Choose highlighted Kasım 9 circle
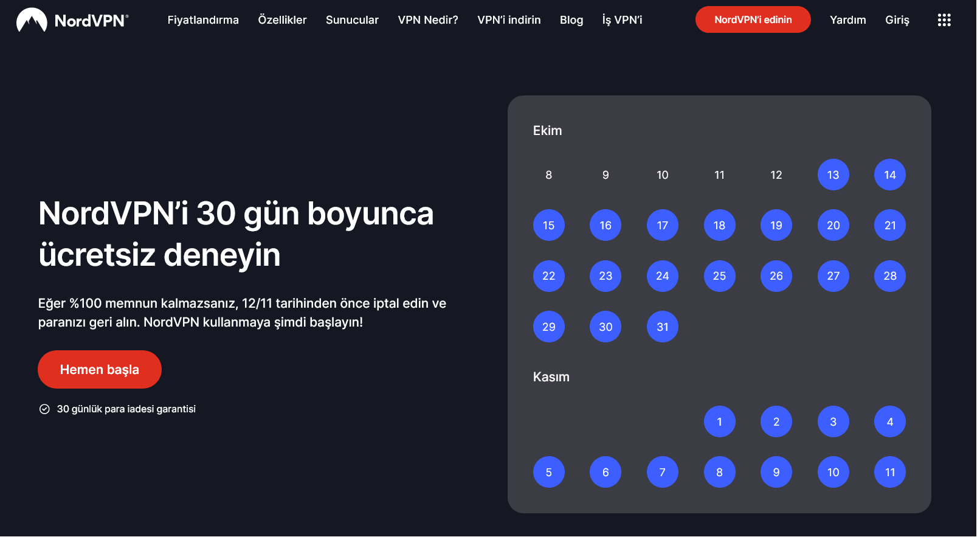 point(776,473)
